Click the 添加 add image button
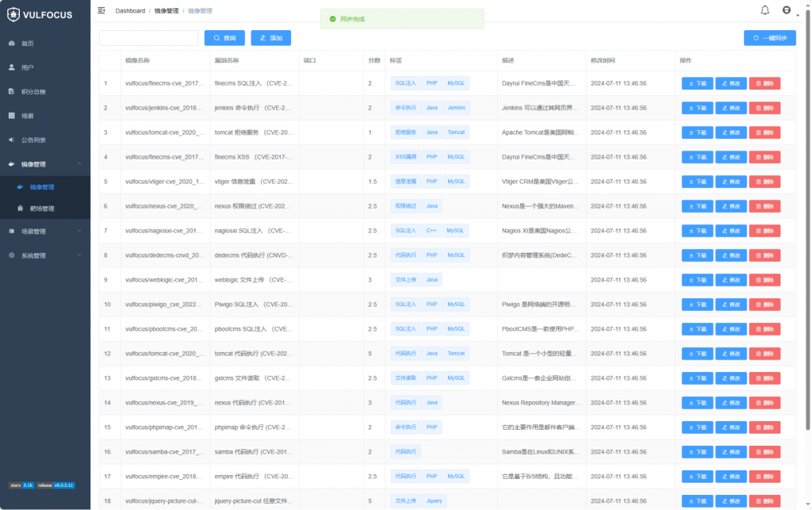This screenshot has height=510, width=812. (270, 38)
